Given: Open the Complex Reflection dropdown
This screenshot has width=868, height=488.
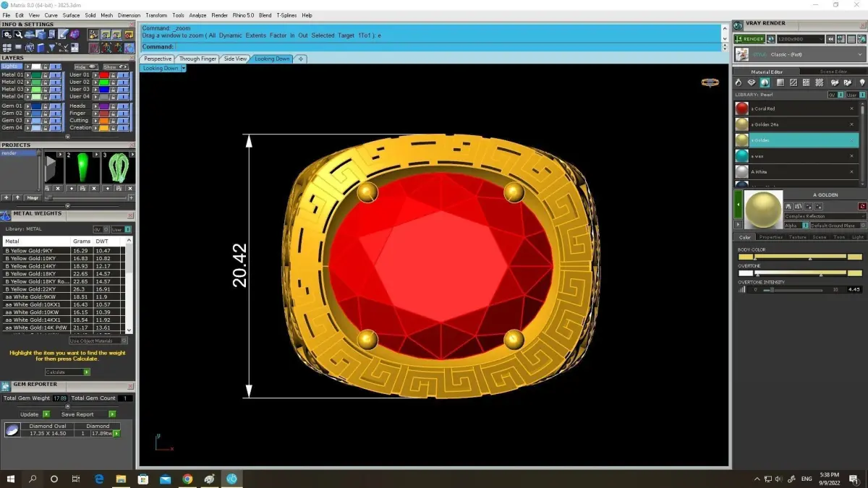Looking at the screenshot, I should point(825,216).
